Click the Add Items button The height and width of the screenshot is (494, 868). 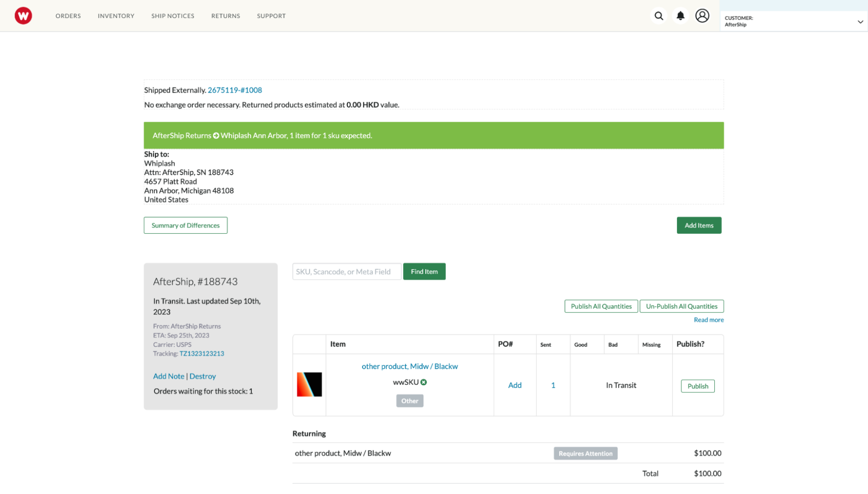[x=699, y=225]
